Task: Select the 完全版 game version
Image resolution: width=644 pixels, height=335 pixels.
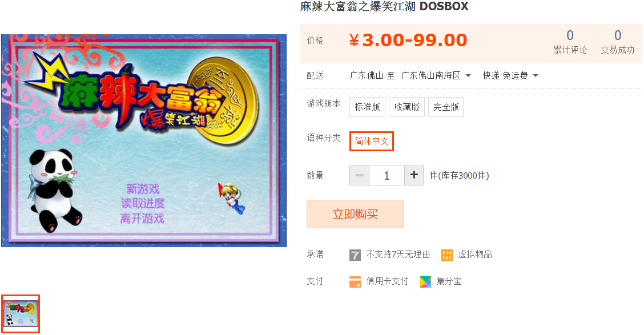Action: tap(446, 107)
